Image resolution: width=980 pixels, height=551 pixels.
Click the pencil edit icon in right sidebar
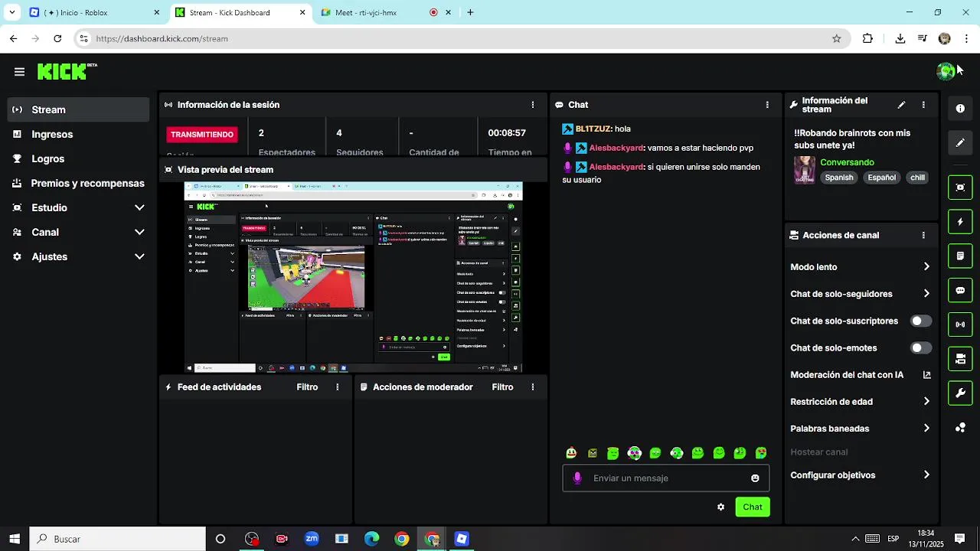click(960, 142)
